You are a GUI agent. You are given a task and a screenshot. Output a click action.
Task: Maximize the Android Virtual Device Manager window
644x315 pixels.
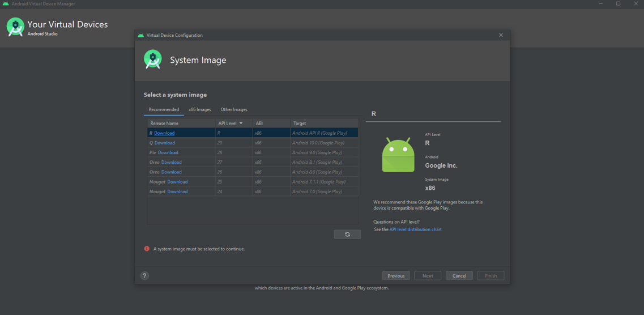tap(618, 4)
